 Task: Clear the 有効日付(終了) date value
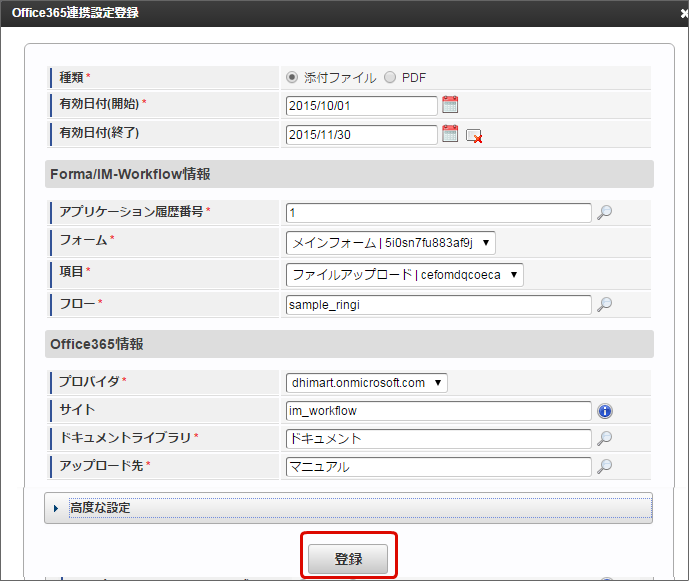click(x=474, y=136)
